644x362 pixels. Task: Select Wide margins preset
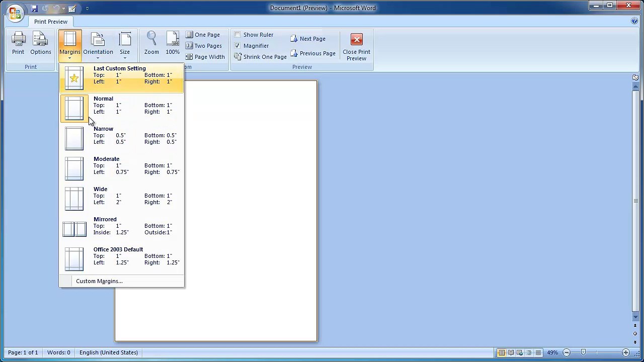pyautogui.click(x=122, y=199)
